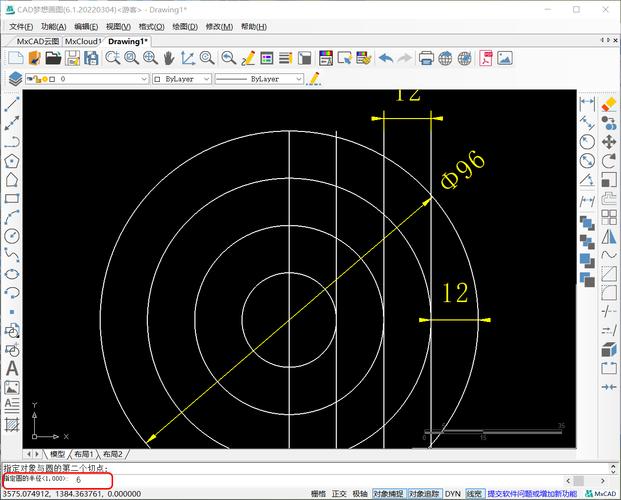This screenshot has width=621, height=500.
Task: Open the ByLayer linetype dropdown
Action: pos(298,78)
